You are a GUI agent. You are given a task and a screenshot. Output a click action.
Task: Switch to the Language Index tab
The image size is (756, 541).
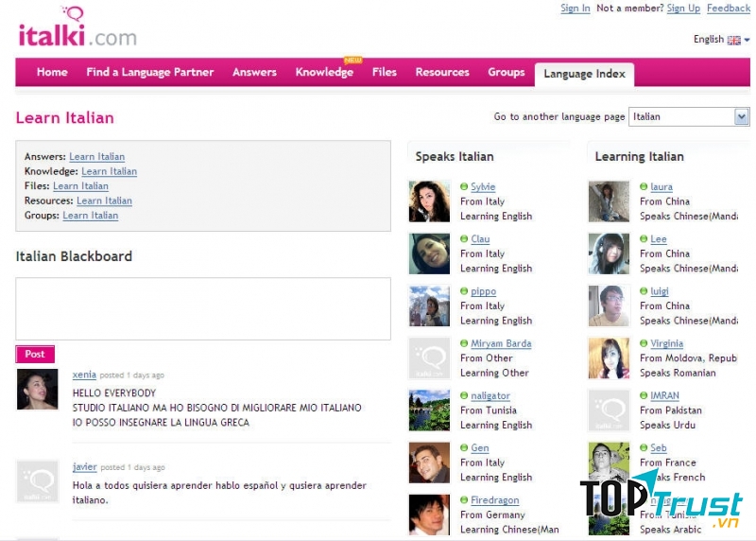[x=584, y=74]
